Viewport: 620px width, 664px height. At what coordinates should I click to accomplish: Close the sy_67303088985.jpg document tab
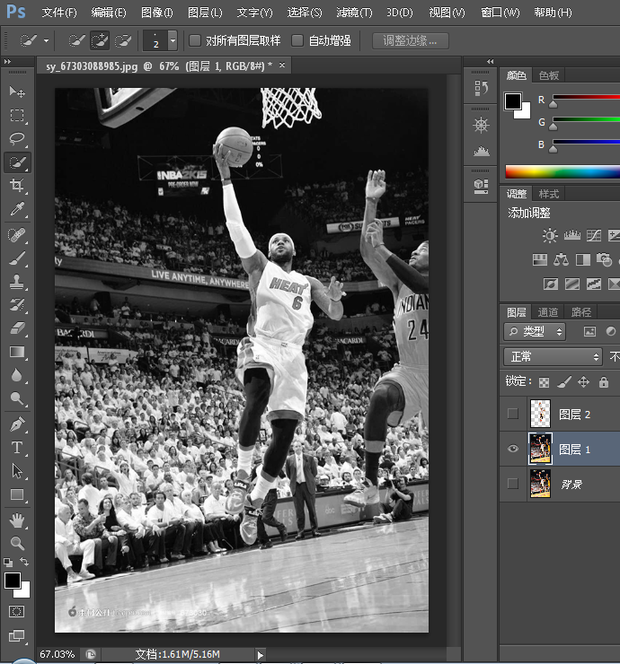click(x=282, y=65)
